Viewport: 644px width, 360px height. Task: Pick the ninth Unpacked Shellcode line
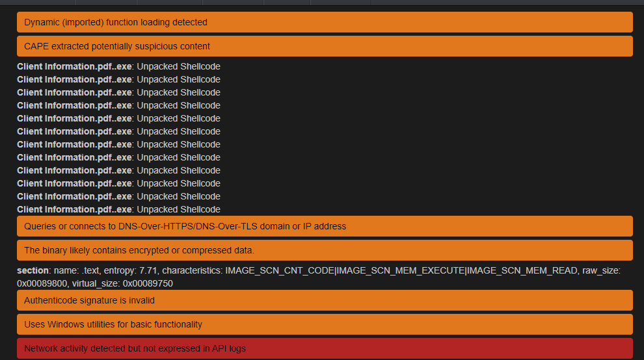click(x=118, y=170)
